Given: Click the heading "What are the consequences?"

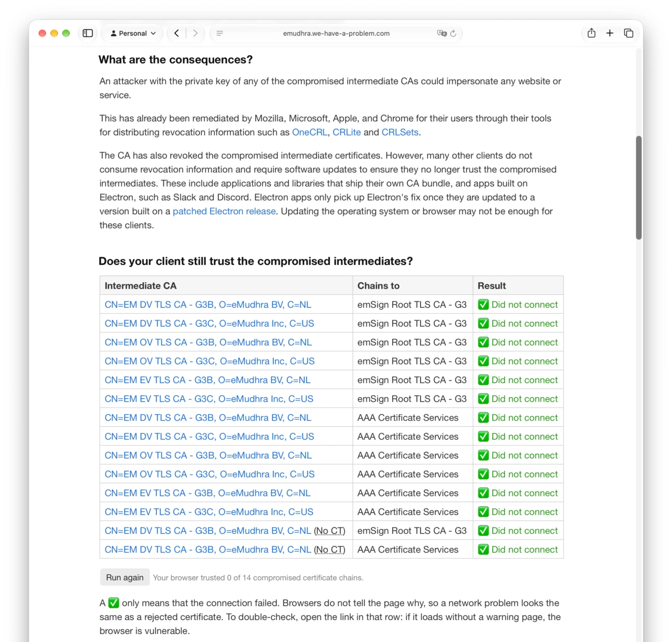Looking at the screenshot, I should pos(175,60).
